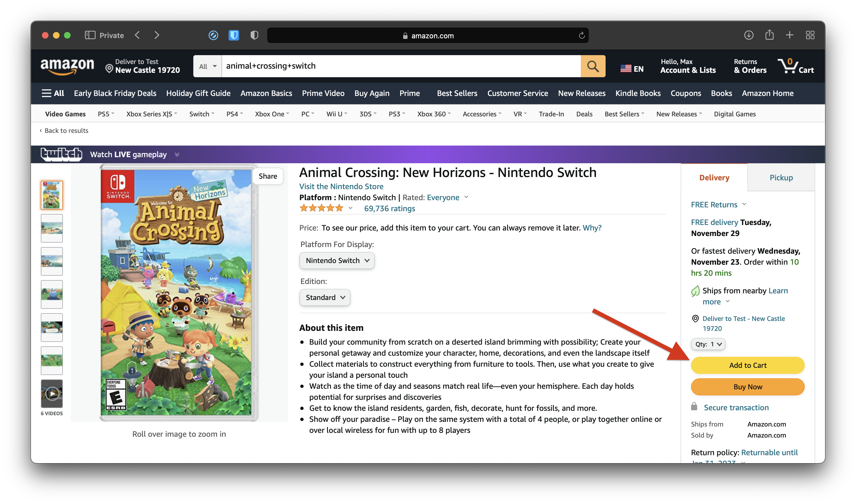Open the All hamburger menu

pyautogui.click(x=53, y=93)
